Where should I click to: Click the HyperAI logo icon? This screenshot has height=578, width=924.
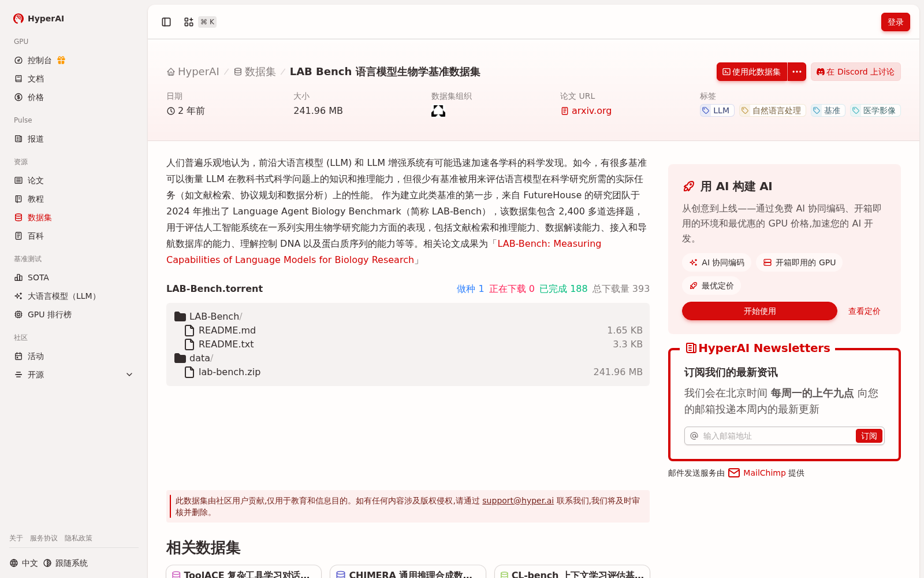tap(18, 18)
